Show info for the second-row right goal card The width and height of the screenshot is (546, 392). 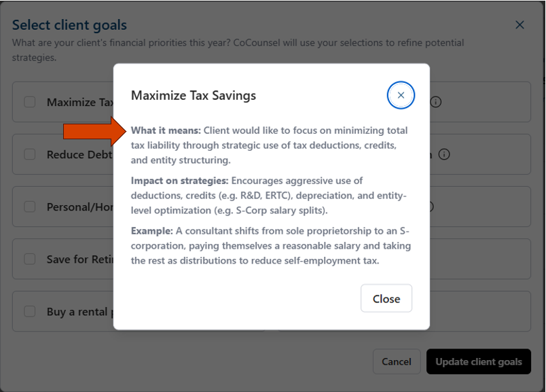[444, 154]
